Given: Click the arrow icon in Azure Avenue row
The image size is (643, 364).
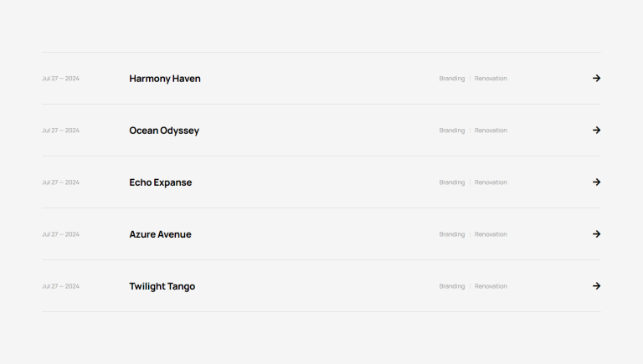Looking at the screenshot, I should tap(597, 234).
